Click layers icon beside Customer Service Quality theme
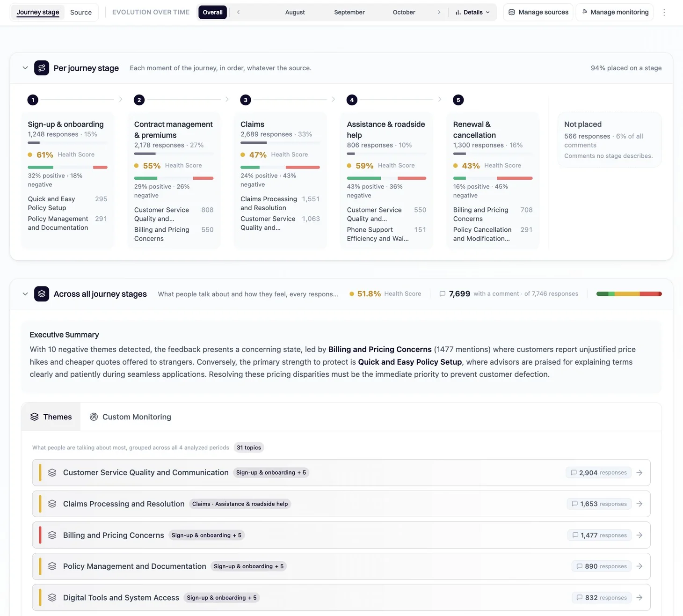The width and height of the screenshot is (683, 616). (52, 473)
